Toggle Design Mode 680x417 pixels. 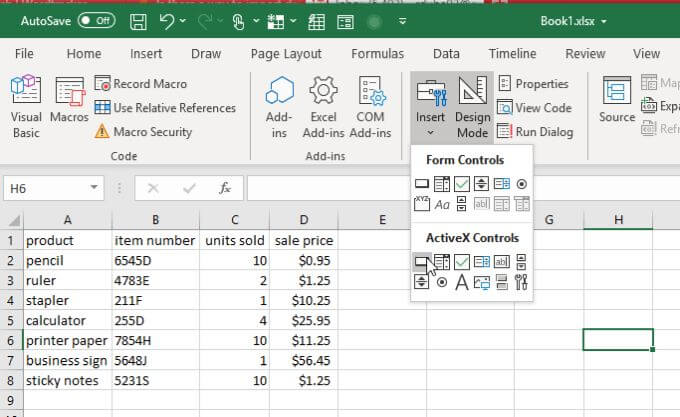pyautogui.click(x=472, y=107)
